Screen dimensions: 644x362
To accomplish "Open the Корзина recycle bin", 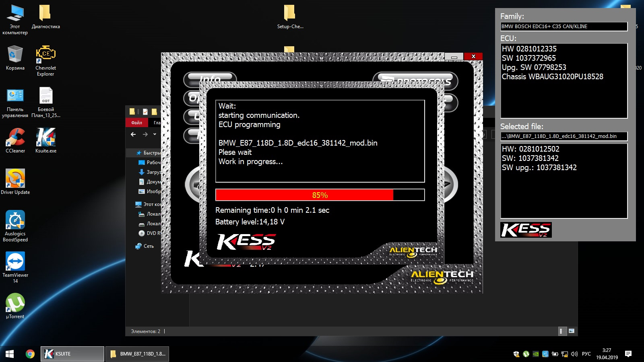I will click(15, 58).
